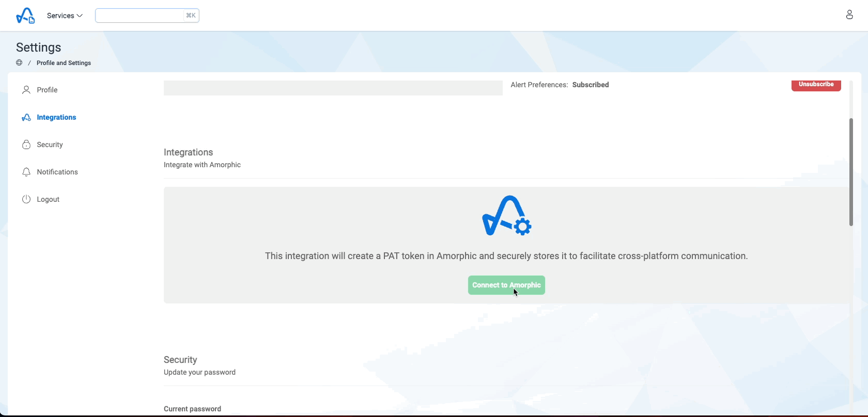
Task: Open the Services dropdown menu
Action: pos(65,15)
